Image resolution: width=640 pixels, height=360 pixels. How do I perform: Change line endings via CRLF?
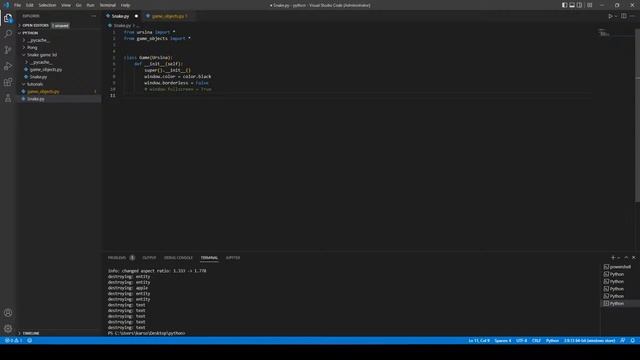[536, 340]
